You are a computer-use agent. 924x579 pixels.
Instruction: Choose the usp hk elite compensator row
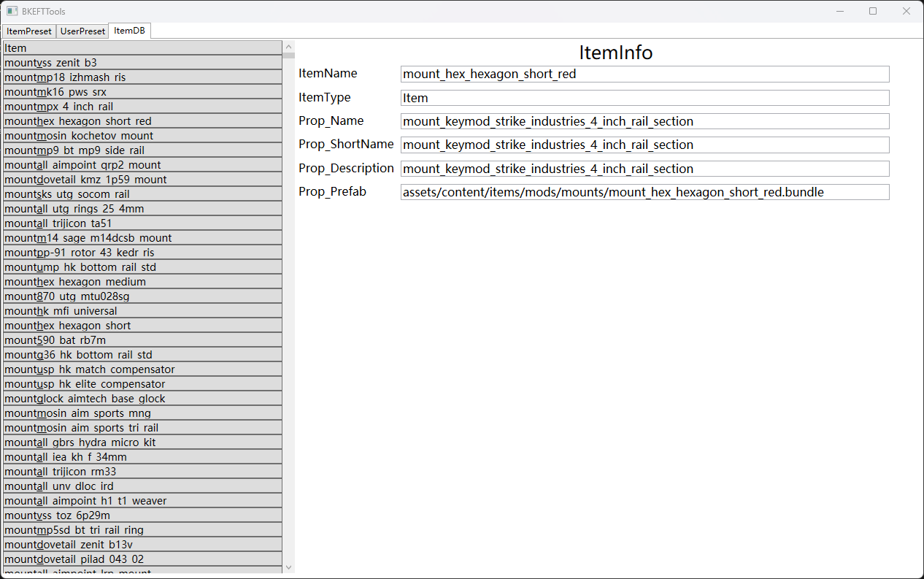pyautogui.click(x=142, y=384)
